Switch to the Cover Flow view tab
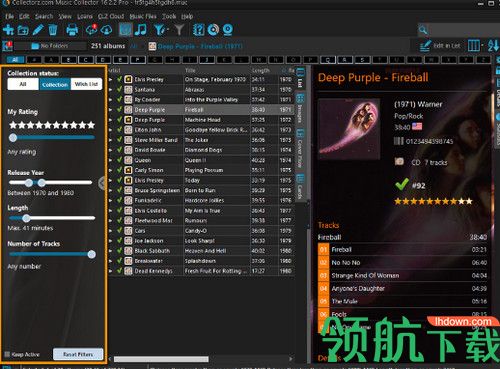500x369 pixels. tap(300, 148)
